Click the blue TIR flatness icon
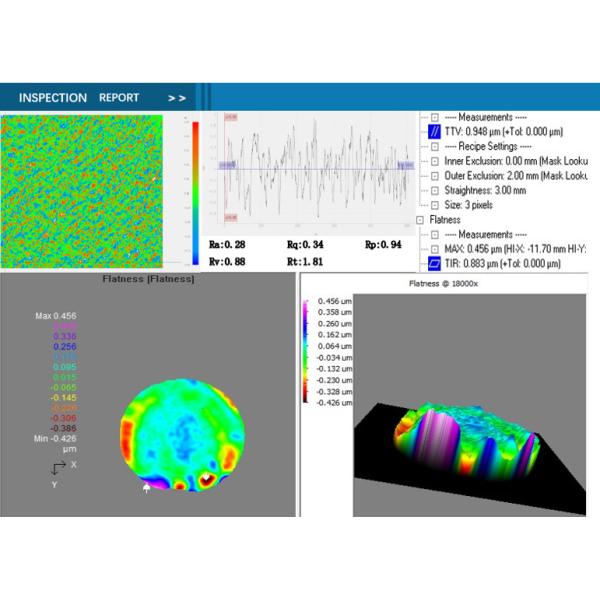Image resolution: width=600 pixels, height=600 pixels. coord(434,262)
